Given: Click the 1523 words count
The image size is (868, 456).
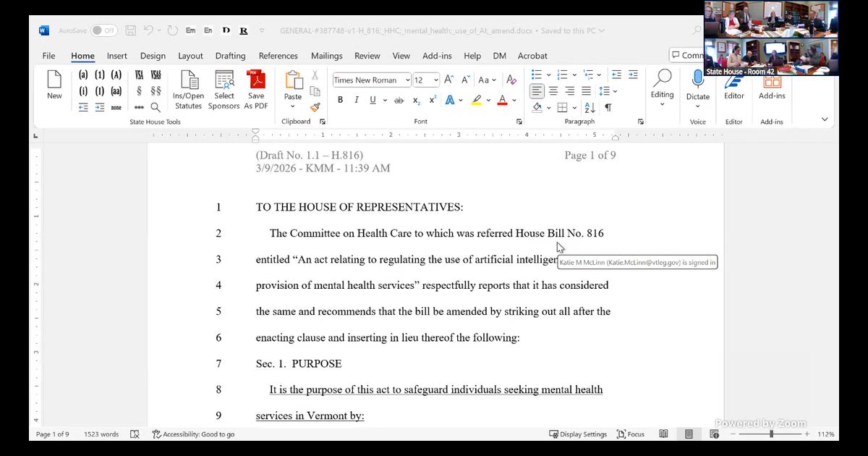Looking at the screenshot, I should (101, 434).
